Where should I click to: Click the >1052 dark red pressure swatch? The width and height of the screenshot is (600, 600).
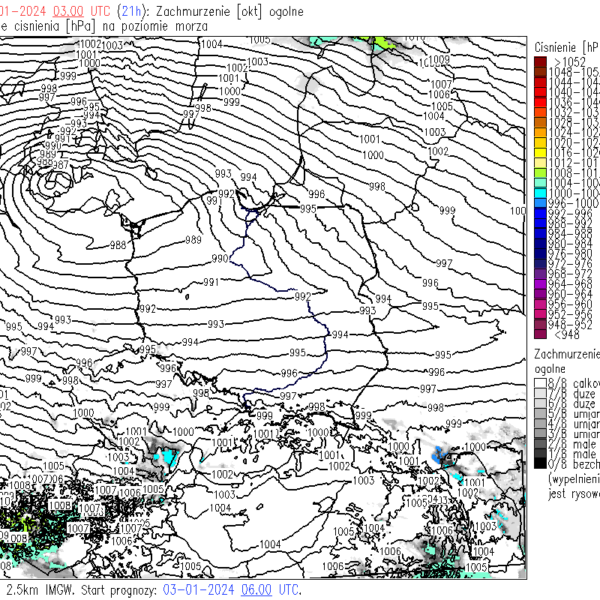[540, 62]
